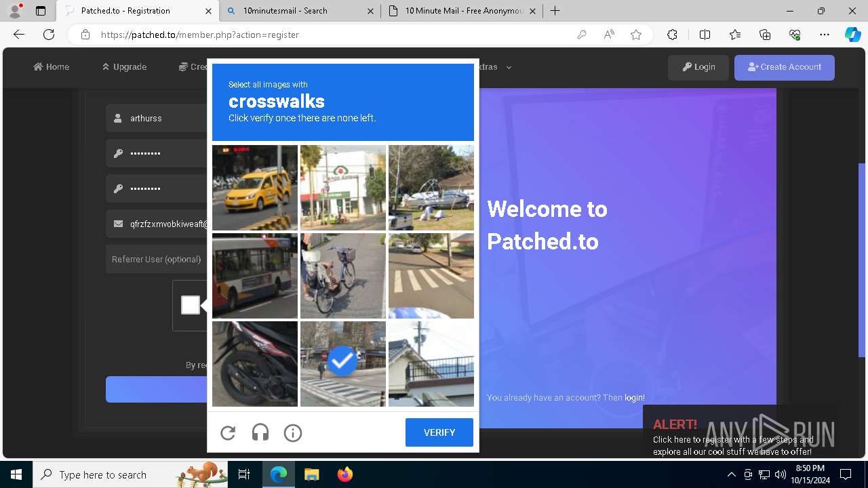Click the VERIFY button
868x488 pixels.
(x=439, y=432)
